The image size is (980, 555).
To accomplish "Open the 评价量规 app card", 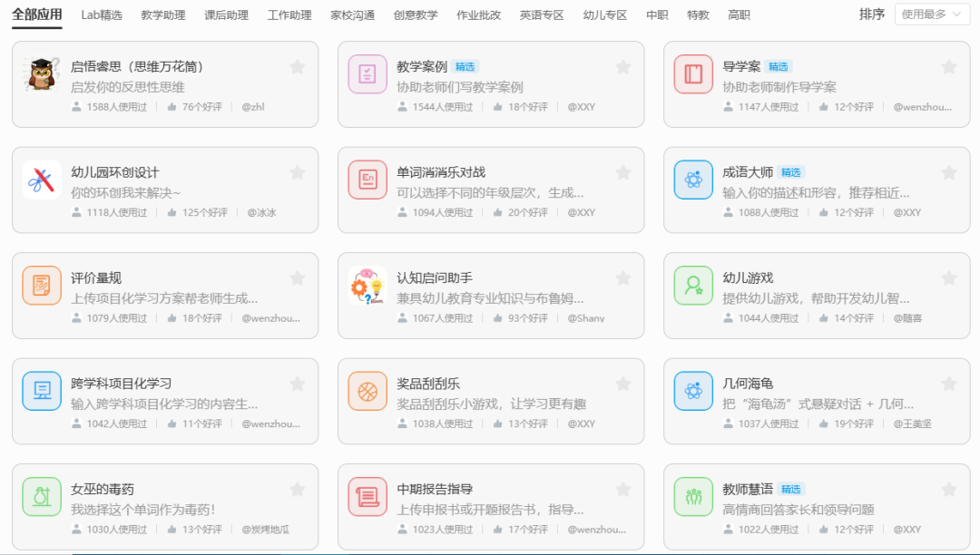I will [164, 293].
